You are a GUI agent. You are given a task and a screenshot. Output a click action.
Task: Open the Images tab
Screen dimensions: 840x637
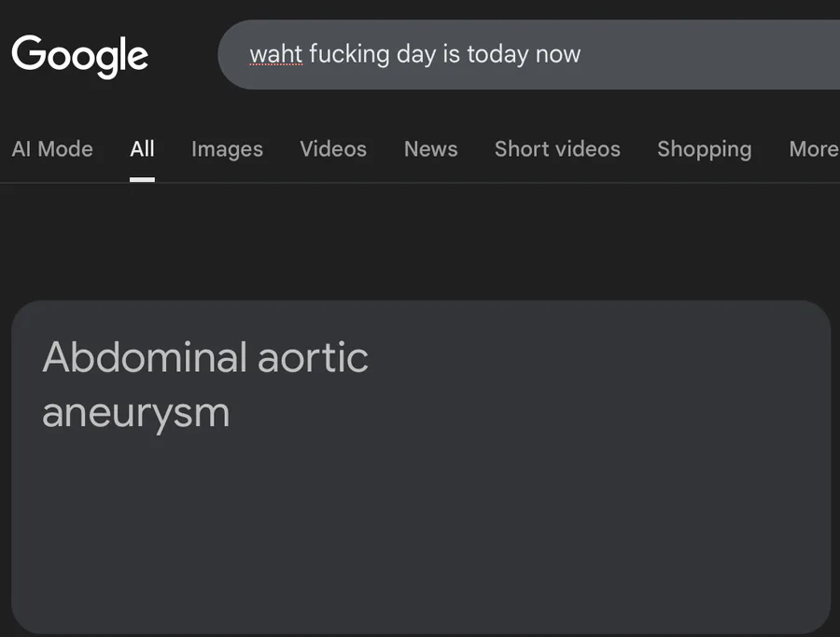point(227,149)
